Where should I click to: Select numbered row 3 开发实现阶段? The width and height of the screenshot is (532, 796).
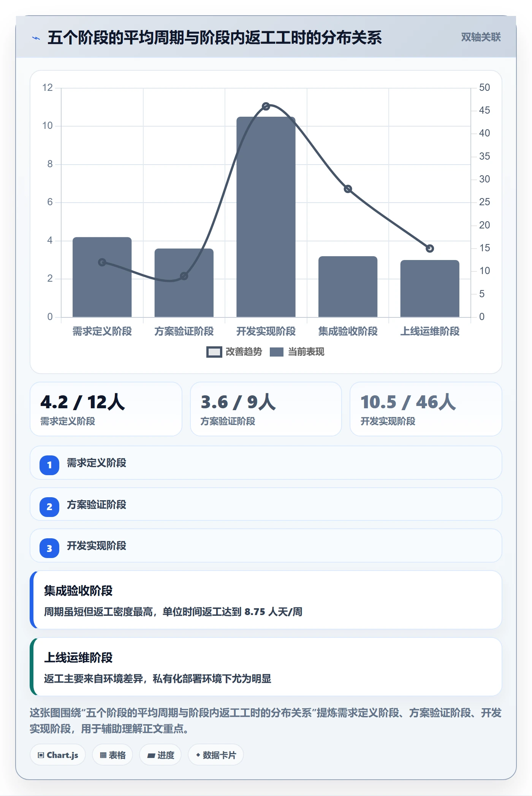coord(266,546)
